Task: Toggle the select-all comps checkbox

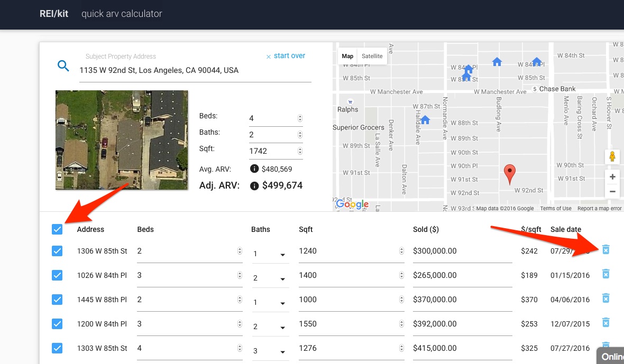Action: pos(57,229)
